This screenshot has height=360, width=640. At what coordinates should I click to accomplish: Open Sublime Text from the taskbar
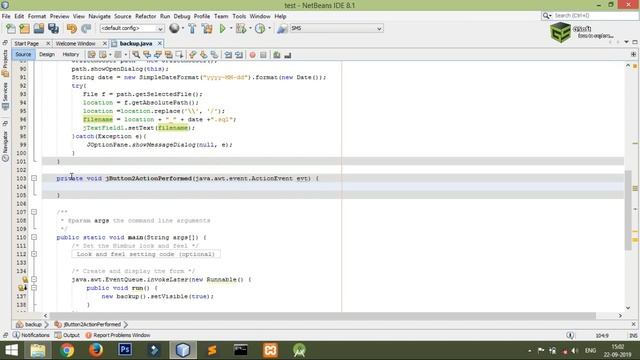click(212, 351)
